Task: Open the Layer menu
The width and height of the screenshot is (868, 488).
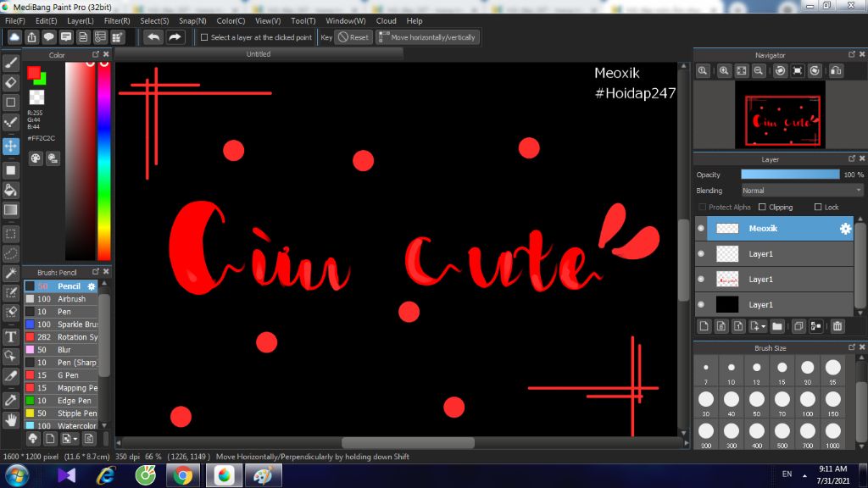Action: [81, 21]
